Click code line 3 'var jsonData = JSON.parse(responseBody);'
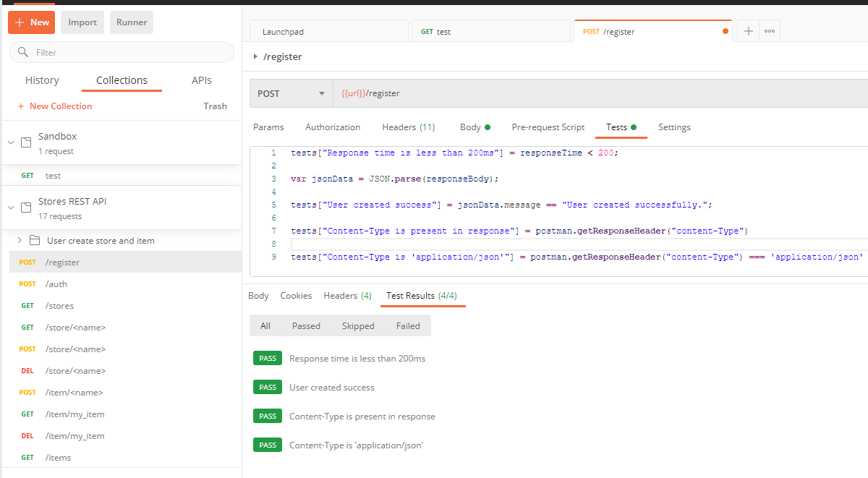This screenshot has width=868, height=478. click(395, 179)
